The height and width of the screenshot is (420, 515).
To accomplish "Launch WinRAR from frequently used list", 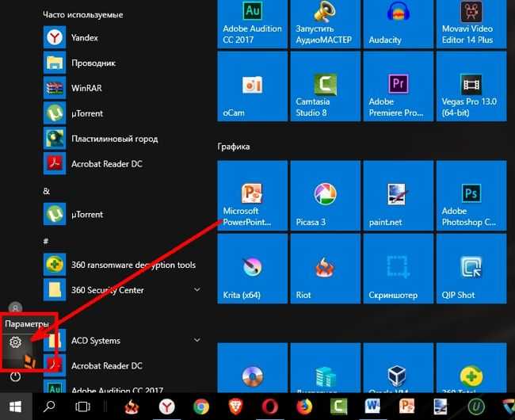I will 123,88.
